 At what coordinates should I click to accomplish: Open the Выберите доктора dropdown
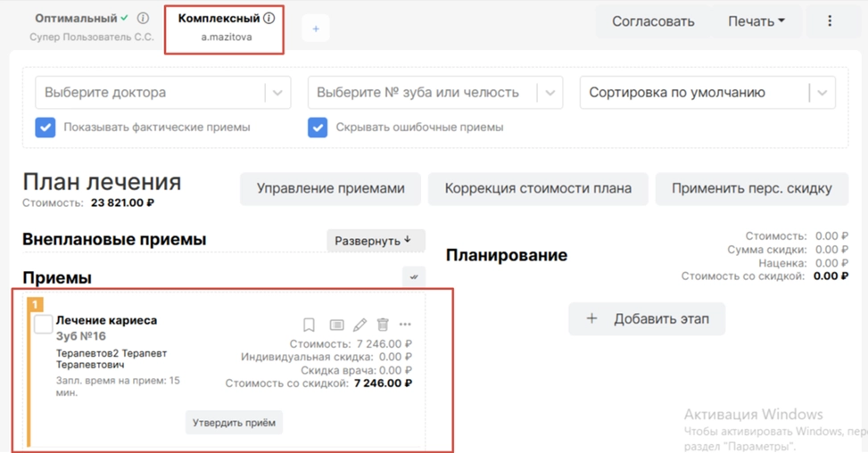(x=277, y=93)
